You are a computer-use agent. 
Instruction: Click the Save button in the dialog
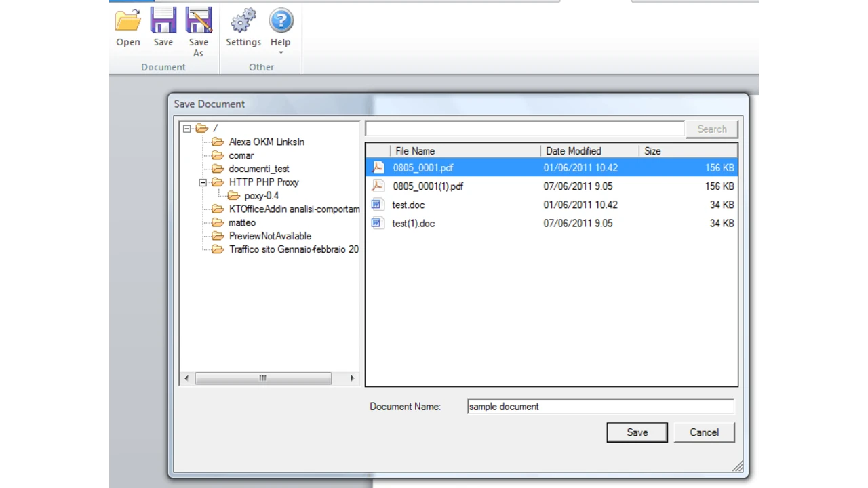click(636, 432)
